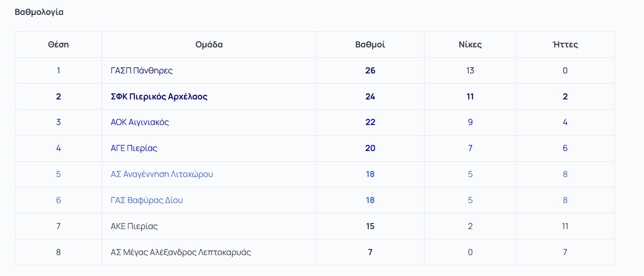Viewport: 644px width, 276px height.
Task: Click the 26 points cell for Πάνθηρες
Action: pos(370,71)
